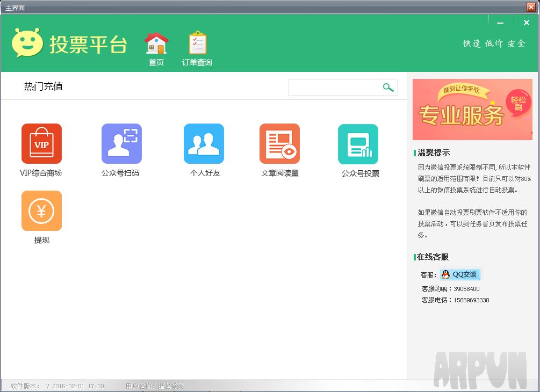
Task: Click the 文章阅读量 article reads icon
Action: click(x=279, y=143)
